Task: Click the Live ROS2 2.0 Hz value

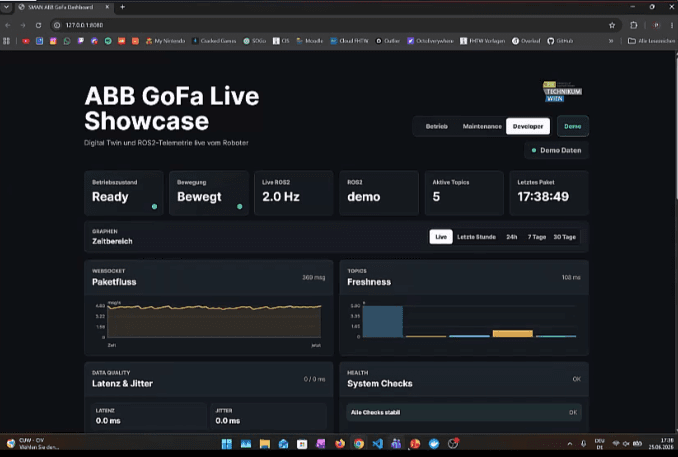Action: 281,197
